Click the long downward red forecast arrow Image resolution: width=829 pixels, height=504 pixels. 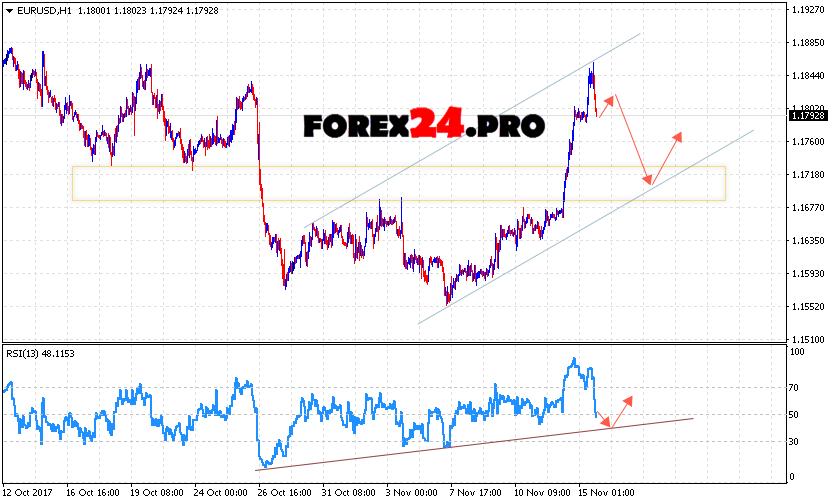633,140
